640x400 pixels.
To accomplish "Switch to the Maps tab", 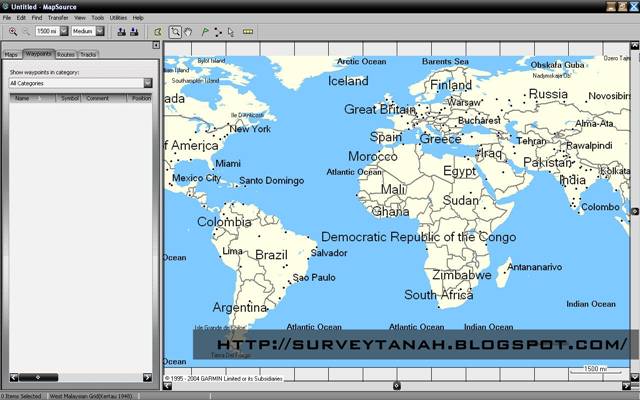I will pos(11,54).
